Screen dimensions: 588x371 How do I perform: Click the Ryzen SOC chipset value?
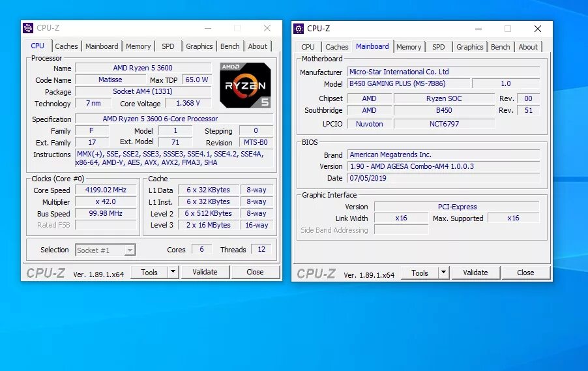[444, 98]
